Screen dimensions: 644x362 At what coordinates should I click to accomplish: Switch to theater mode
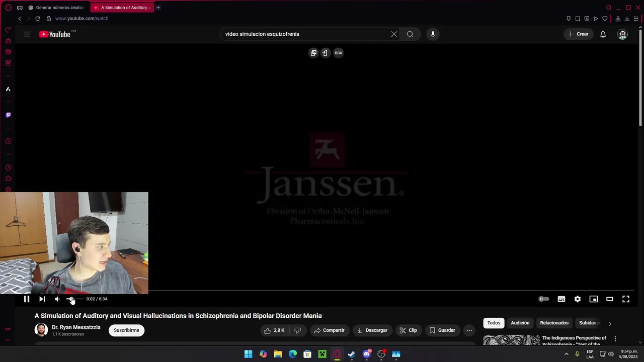click(610, 299)
